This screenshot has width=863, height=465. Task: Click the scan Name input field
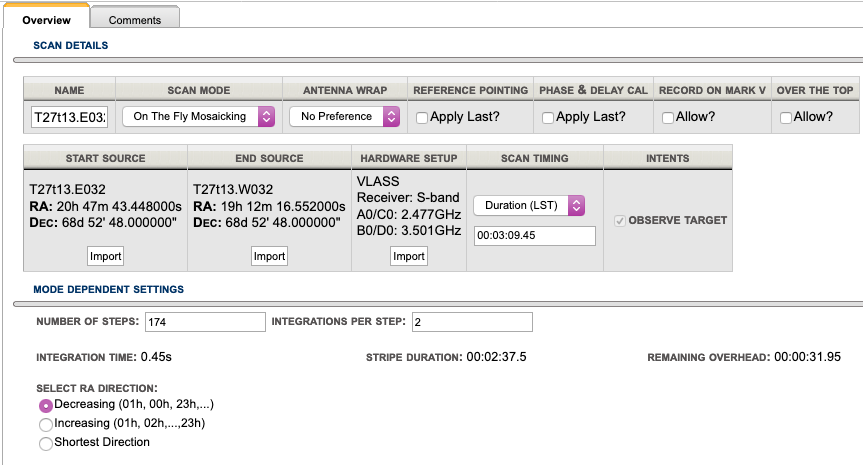point(70,117)
